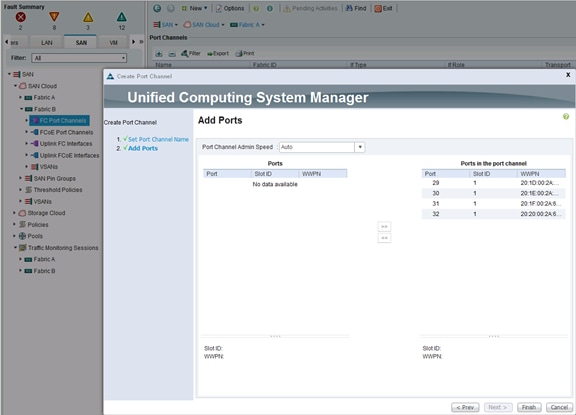
Task: Click the Exit button in toolbar
Action: 383,8
